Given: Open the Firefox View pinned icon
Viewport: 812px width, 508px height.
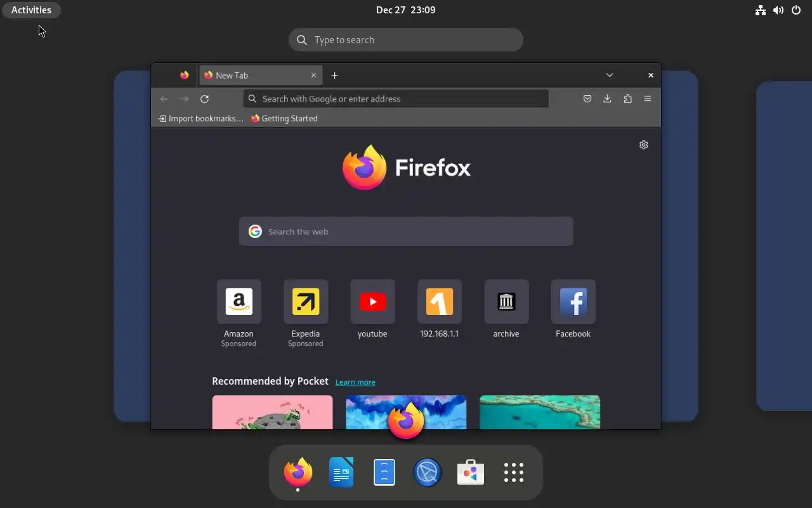Looking at the screenshot, I should point(184,75).
